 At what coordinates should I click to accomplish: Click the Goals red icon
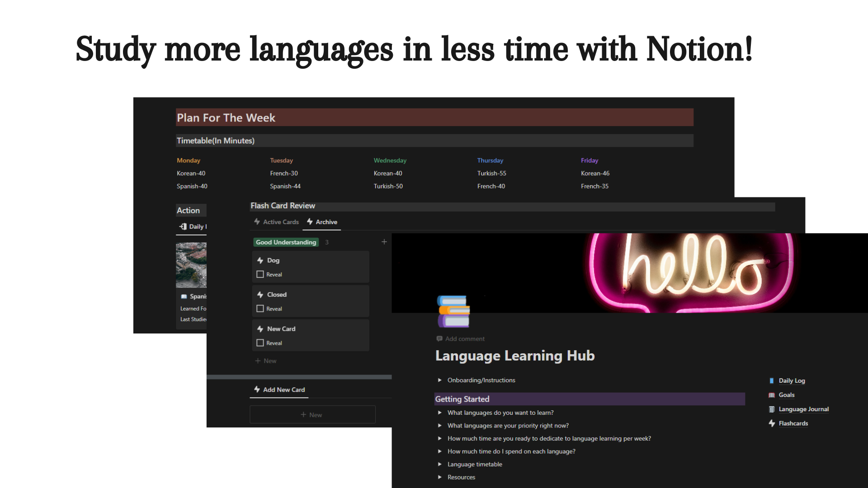(x=772, y=395)
